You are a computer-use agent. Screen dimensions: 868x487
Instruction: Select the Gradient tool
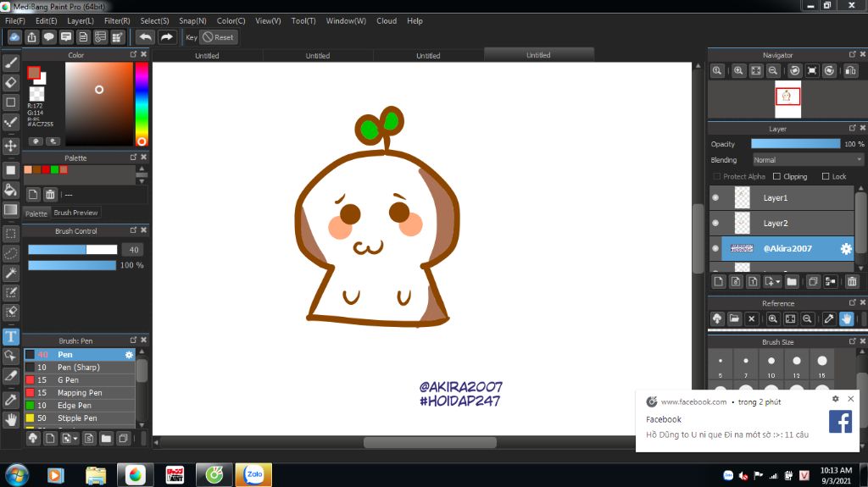pyautogui.click(x=10, y=210)
